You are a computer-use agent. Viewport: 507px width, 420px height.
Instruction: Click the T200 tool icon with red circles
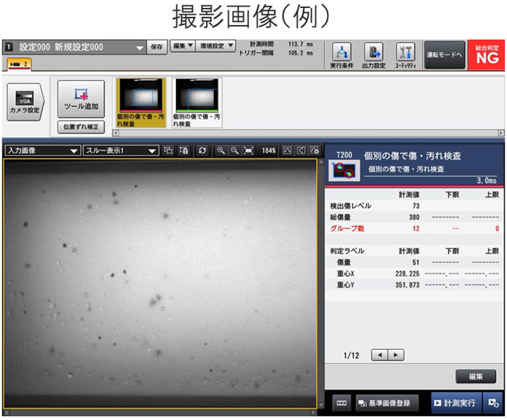click(x=344, y=171)
